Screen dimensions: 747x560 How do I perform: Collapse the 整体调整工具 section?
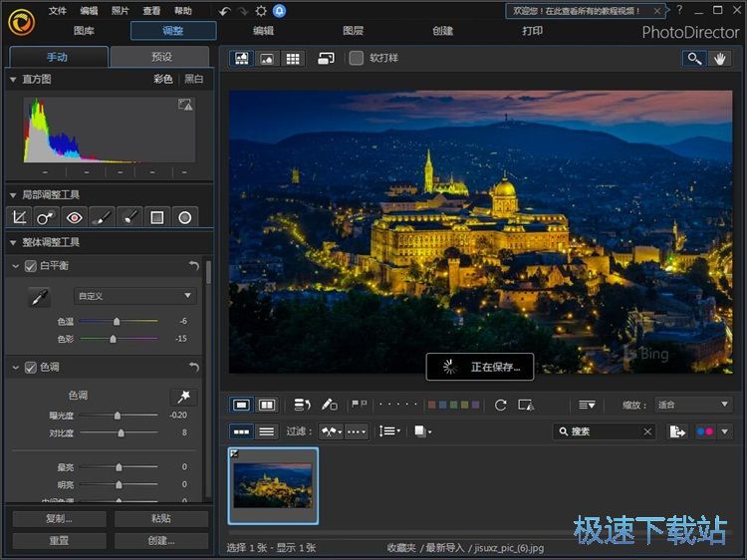13,242
